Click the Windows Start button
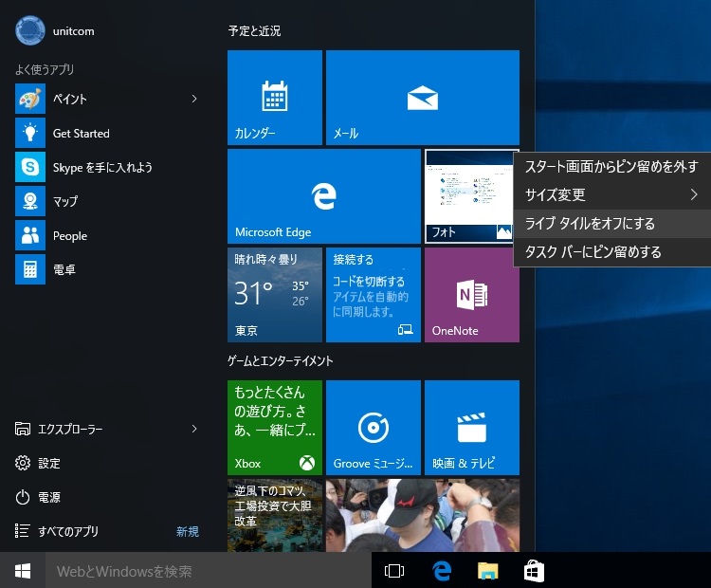Viewport: 711px width, 588px height. [23, 570]
